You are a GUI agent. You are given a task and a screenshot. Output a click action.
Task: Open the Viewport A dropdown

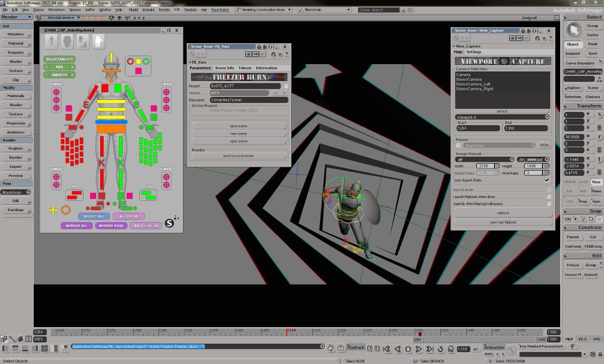point(502,117)
